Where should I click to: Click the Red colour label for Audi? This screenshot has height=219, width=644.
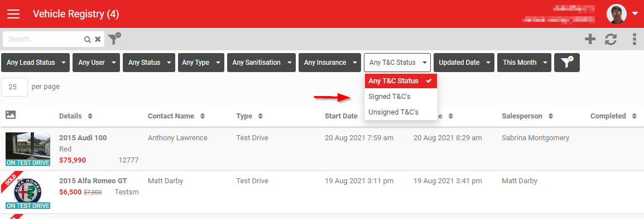coord(65,149)
